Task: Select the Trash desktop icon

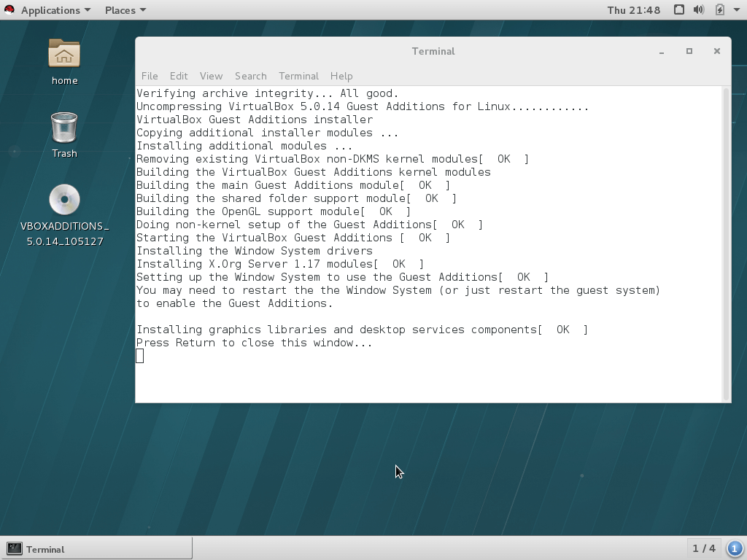Action: tap(64, 128)
